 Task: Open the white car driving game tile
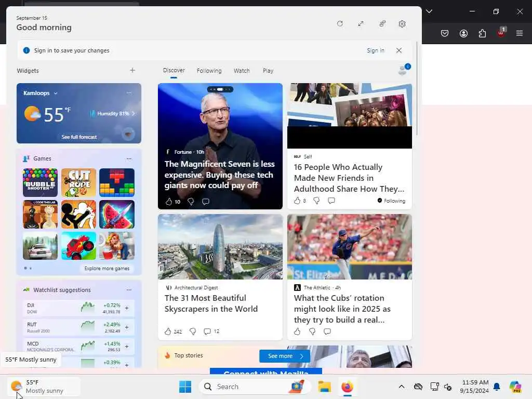pyautogui.click(x=40, y=246)
